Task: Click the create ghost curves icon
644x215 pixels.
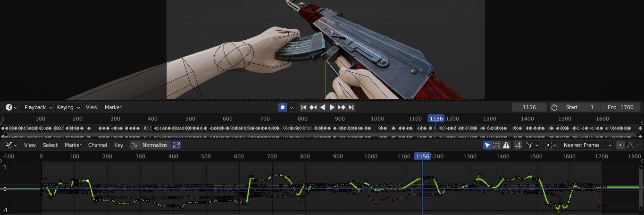Action: click(518, 145)
